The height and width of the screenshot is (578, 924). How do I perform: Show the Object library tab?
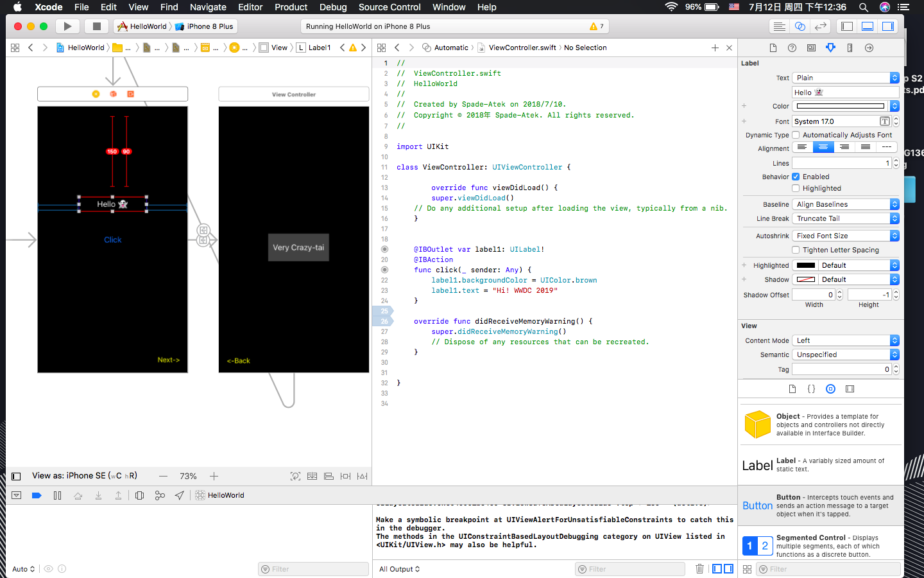click(x=831, y=389)
